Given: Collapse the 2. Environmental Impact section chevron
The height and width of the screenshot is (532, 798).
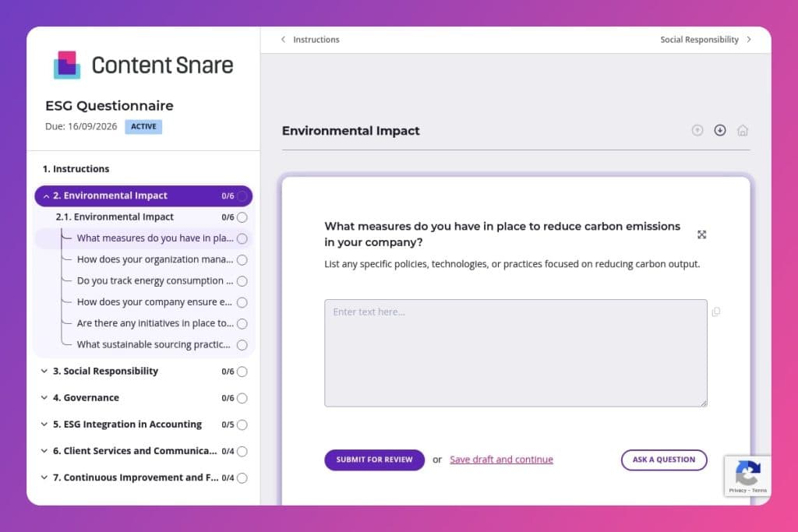Looking at the screenshot, I should 46,196.
